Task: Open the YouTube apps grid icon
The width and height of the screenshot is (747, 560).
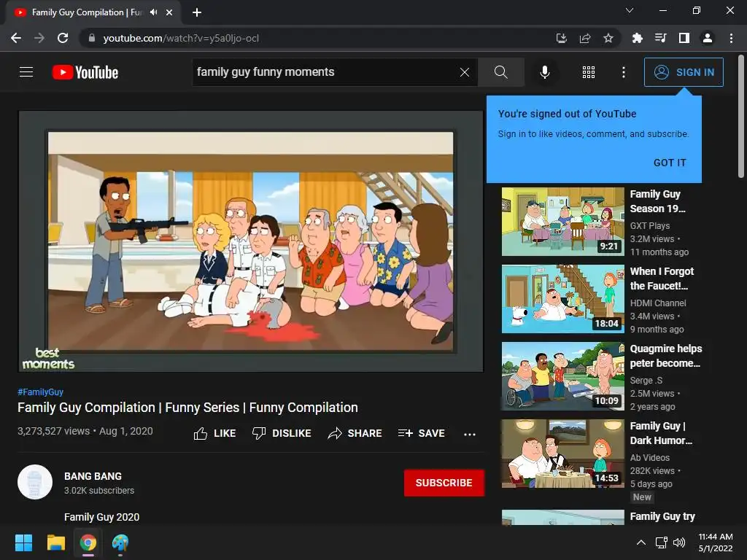Action: (x=589, y=72)
